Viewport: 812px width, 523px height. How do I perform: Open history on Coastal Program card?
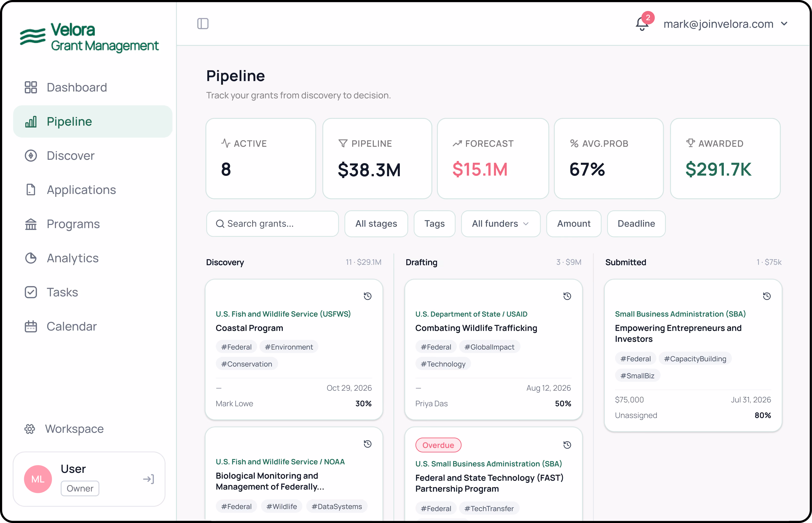367,296
